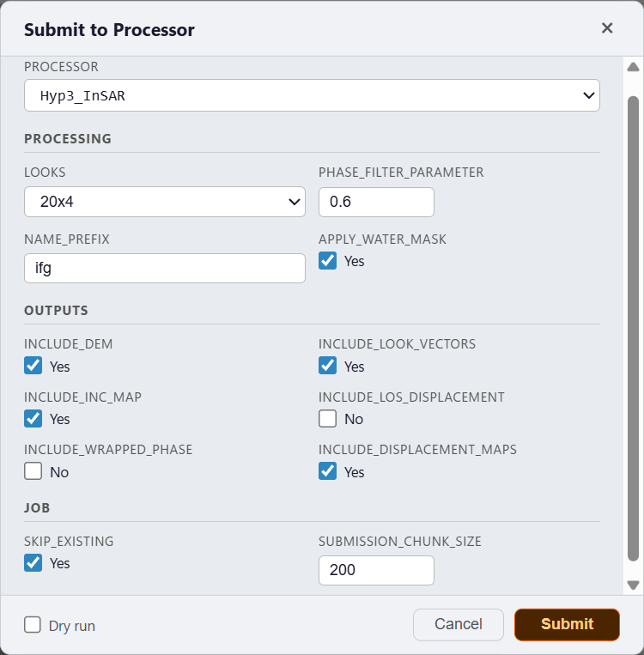
Task: Enable INCLUDE_WRAPPED_PHASE checkbox
Action: pos(33,471)
